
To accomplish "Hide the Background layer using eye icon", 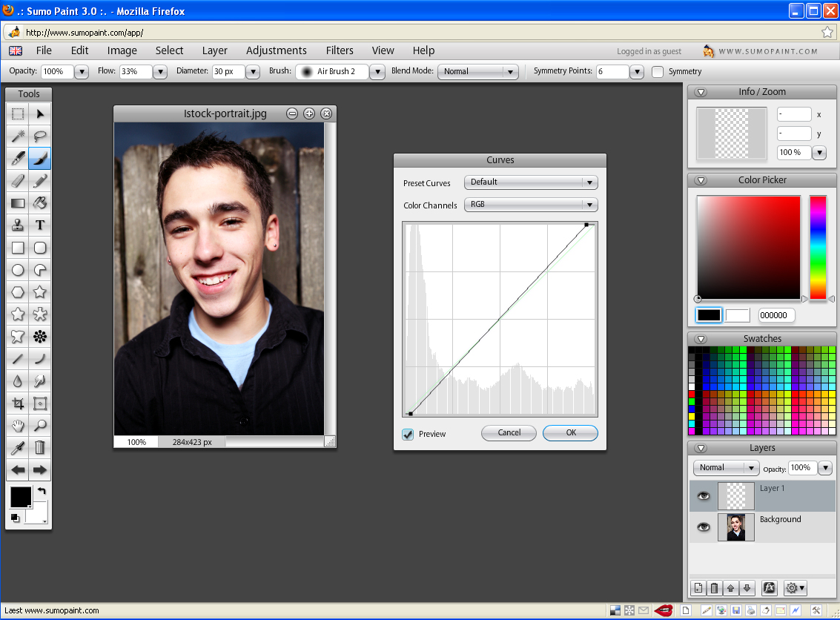I will pos(704,527).
